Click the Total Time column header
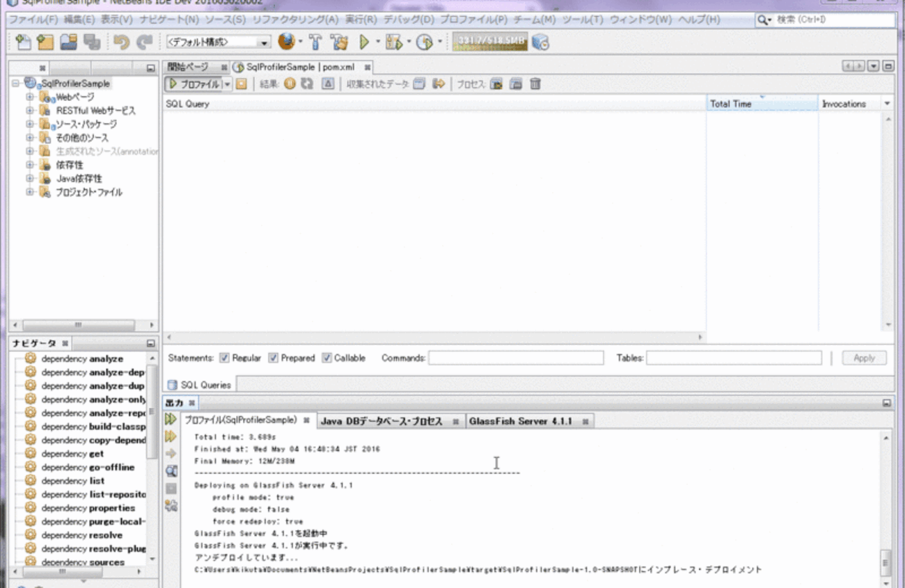Viewport: 905px width, 588px height. click(x=762, y=104)
